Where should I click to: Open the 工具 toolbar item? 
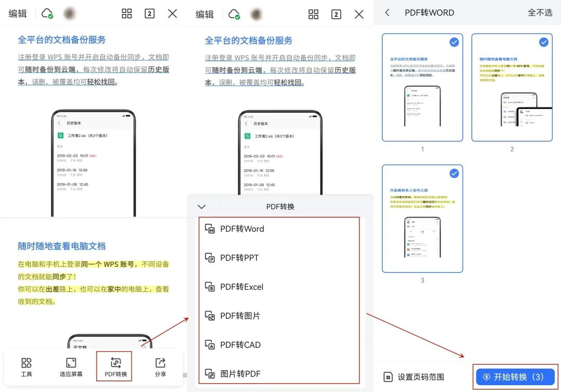point(26,367)
